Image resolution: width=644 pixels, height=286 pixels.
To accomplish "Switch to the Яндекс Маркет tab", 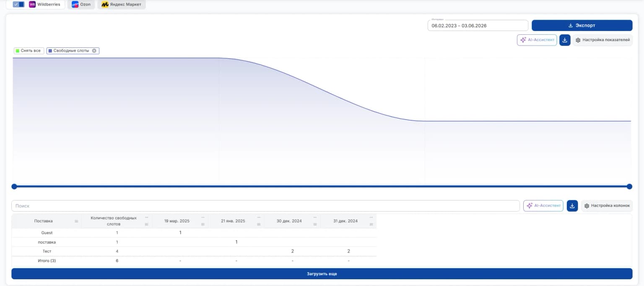I will (122, 4).
